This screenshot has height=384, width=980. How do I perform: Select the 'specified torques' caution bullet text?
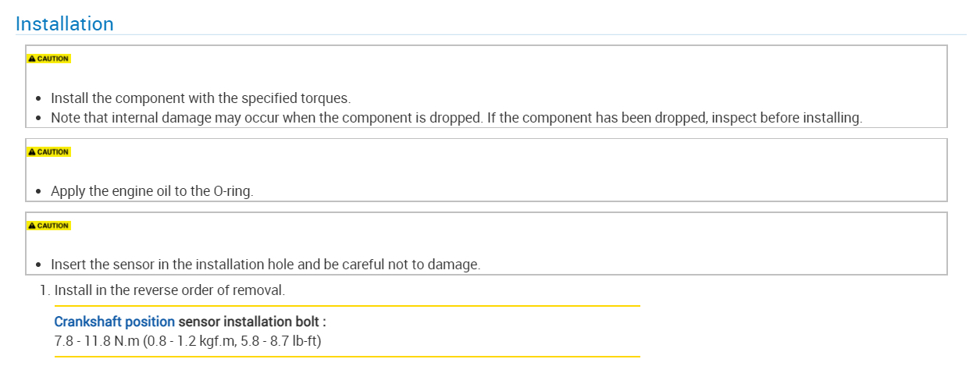(x=201, y=99)
